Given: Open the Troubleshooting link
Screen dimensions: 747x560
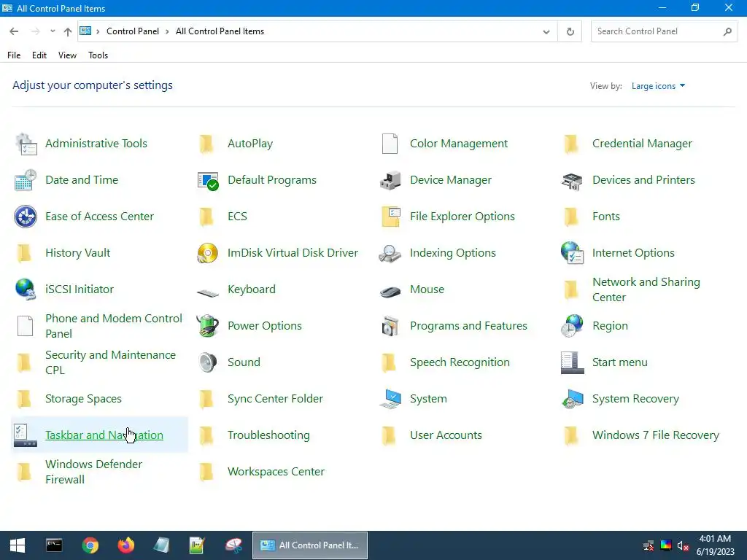Looking at the screenshot, I should pyautogui.click(x=268, y=435).
